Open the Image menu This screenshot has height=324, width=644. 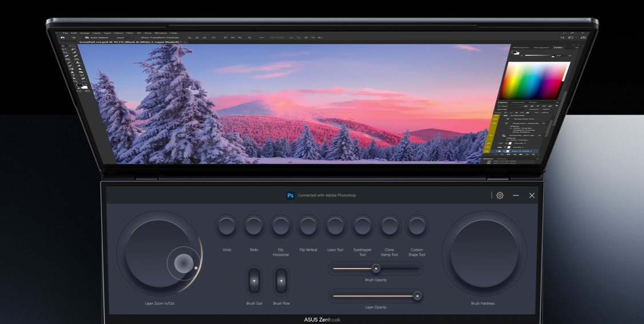[x=85, y=33]
